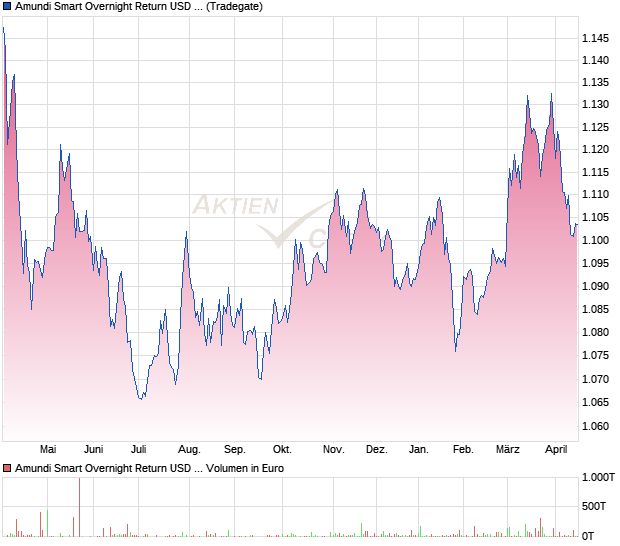Click the 1.000T volume axis label
The width and height of the screenshot is (620, 546).
[x=598, y=478]
